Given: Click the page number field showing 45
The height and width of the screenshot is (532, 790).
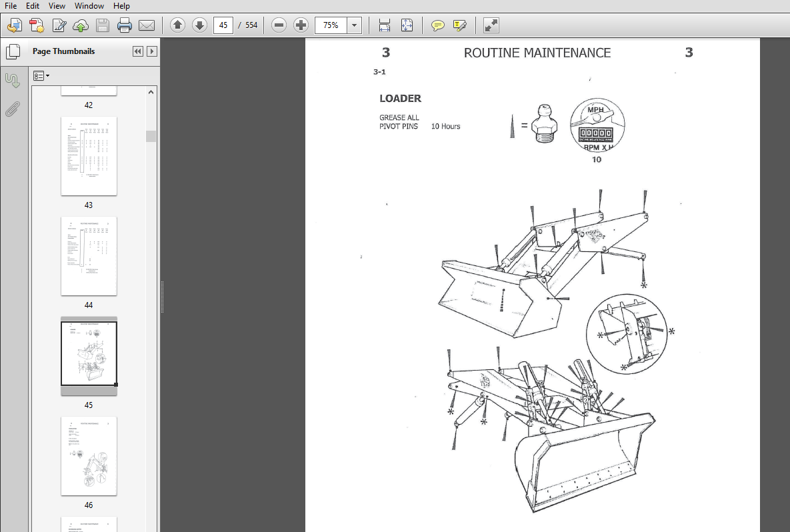Looking at the screenshot, I should coord(223,25).
